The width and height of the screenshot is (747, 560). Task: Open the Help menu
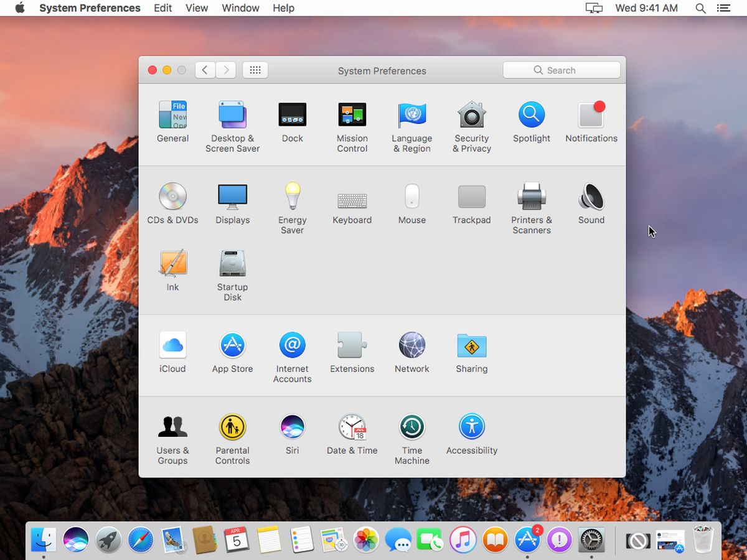point(283,8)
